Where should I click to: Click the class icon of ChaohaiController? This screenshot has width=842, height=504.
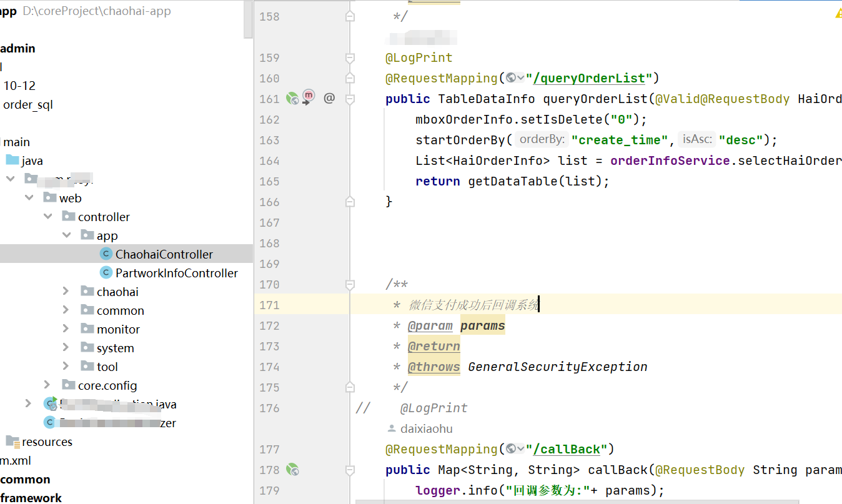106,254
